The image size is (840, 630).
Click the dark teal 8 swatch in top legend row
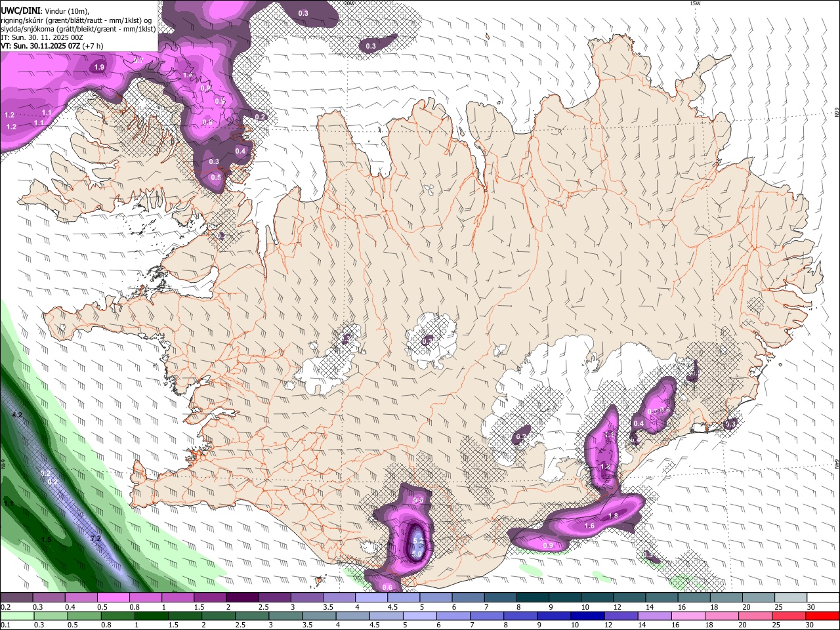(x=532, y=598)
